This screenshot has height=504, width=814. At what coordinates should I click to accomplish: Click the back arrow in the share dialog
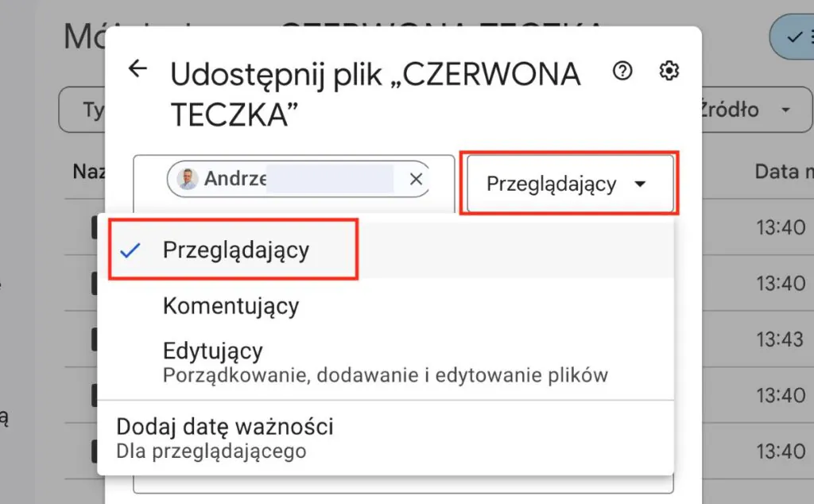click(x=138, y=68)
